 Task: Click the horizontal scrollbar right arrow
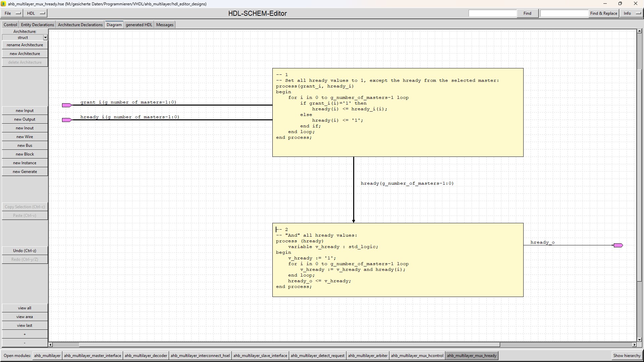634,345
